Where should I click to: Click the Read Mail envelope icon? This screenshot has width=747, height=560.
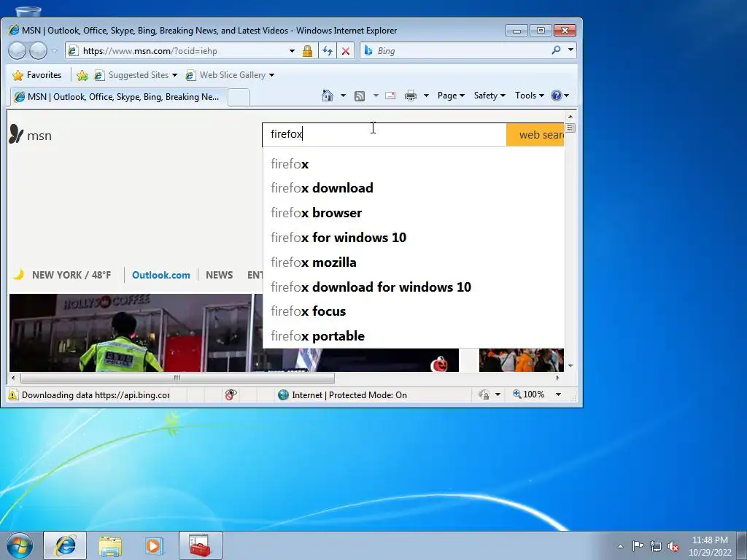click(x=390, y=96)
